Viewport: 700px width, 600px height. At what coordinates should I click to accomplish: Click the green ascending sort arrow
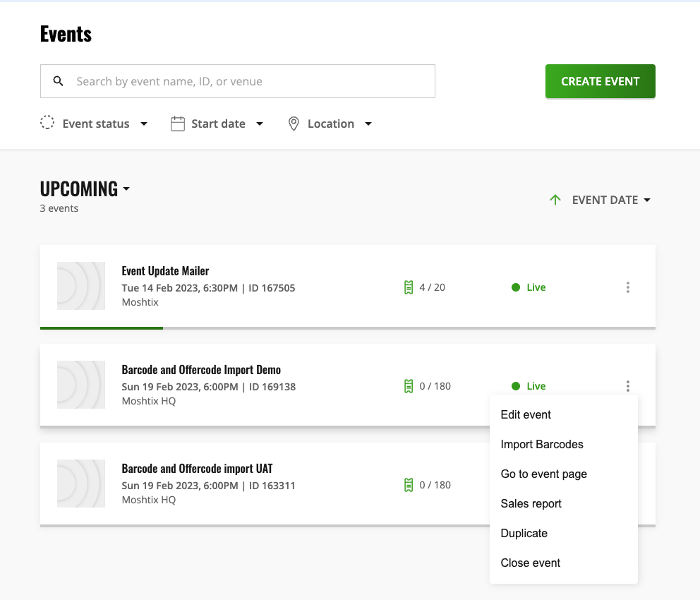click(555, 200)
